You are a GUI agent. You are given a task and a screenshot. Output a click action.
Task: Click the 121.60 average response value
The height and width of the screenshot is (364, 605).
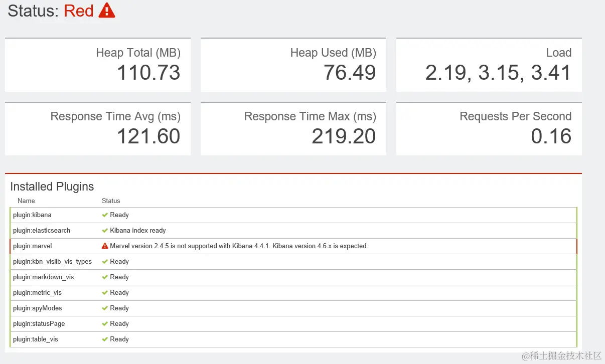[x=148, y=136]
